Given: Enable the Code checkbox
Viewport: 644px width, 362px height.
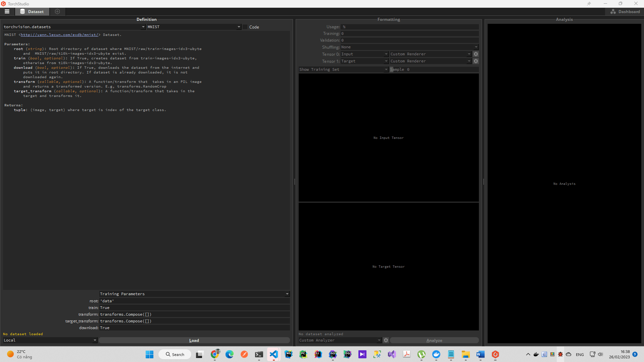Looking at the screenshot, I should pos(245,27).
